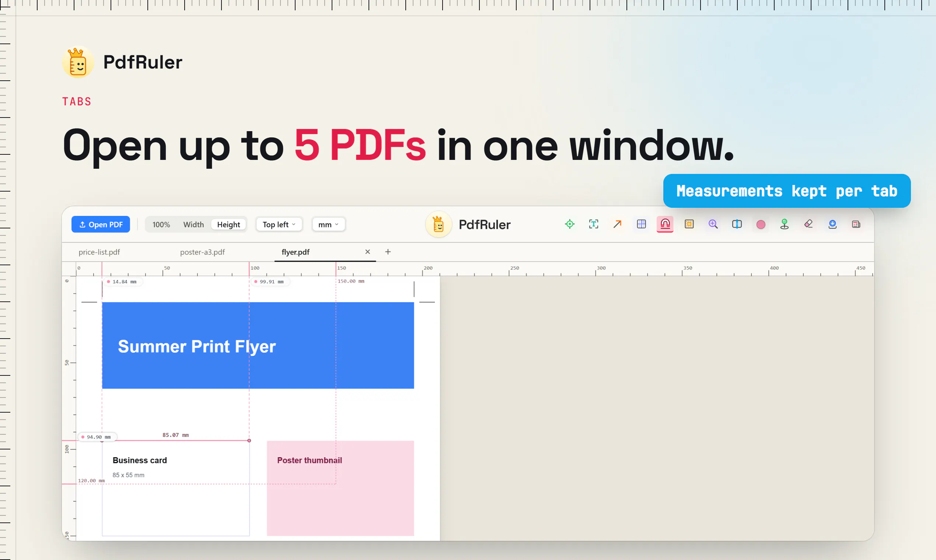The height and width of the screenshot is (560, 936).
Task: Click the 94.90 mm horizontal guide label
Action: click(97, 437)
